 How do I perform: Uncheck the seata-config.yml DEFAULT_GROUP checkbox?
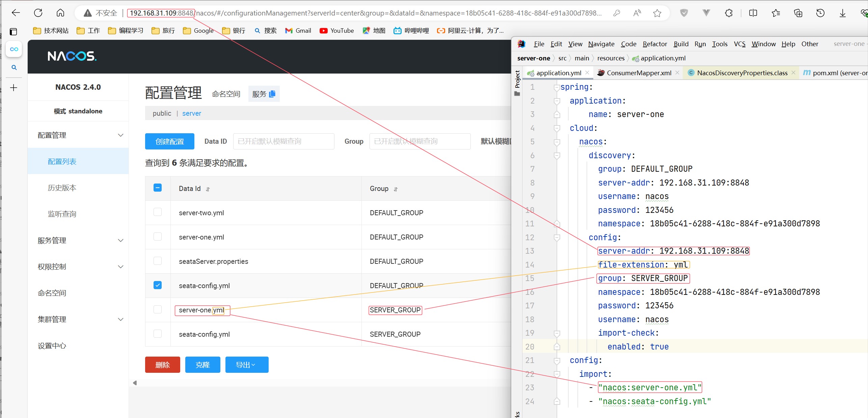(158, 285)
